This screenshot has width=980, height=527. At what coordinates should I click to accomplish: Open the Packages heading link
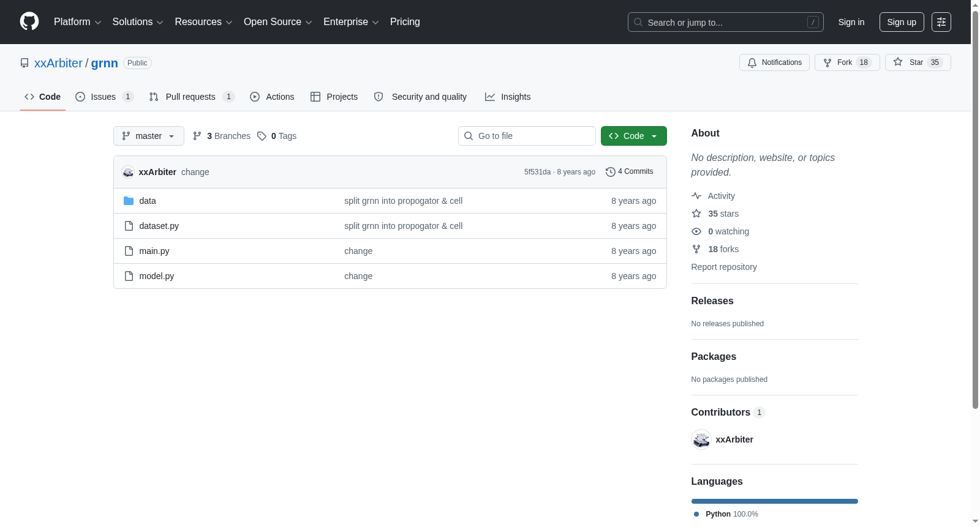click(714, 357)
